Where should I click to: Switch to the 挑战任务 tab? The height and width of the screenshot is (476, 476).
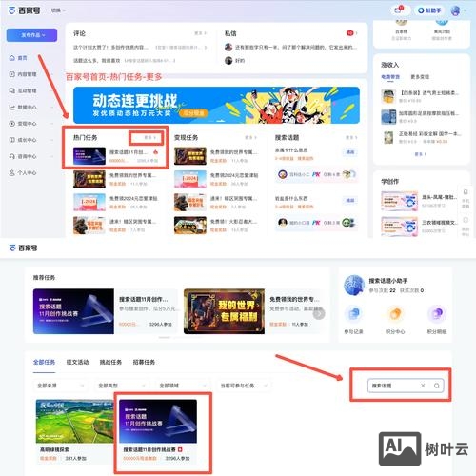[x=110, y=362]
